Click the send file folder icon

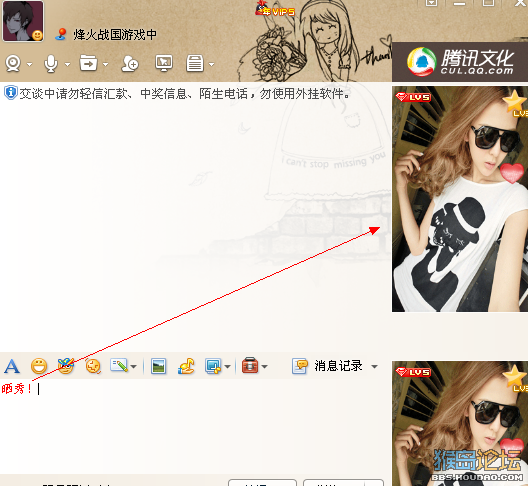coord(89,63)
